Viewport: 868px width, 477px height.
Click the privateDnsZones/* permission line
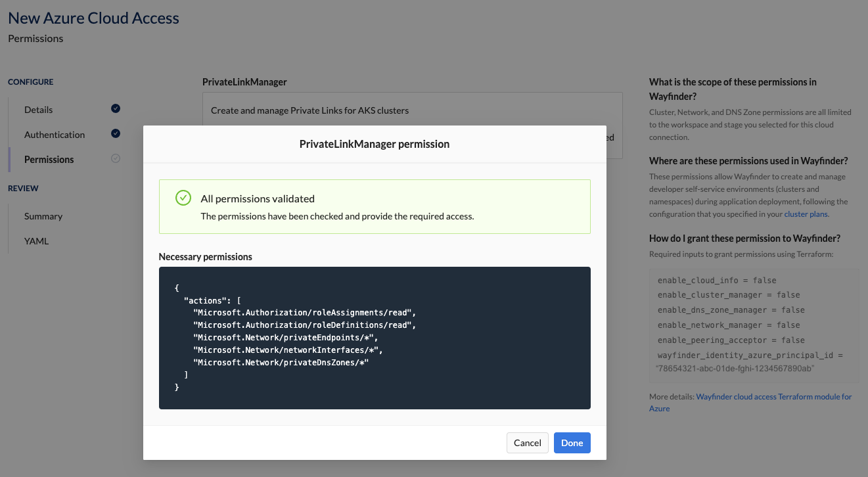coord(281,362)
